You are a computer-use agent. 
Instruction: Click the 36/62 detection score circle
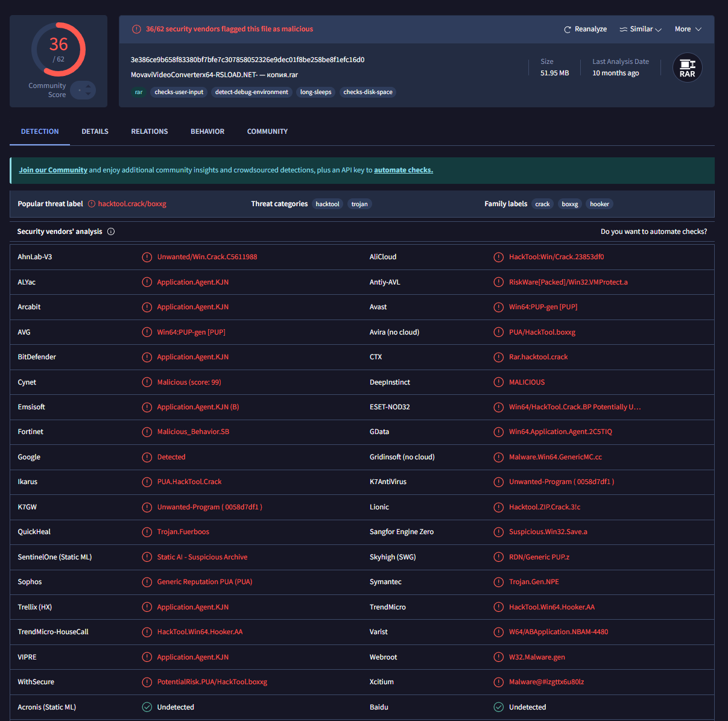[59, 49]
